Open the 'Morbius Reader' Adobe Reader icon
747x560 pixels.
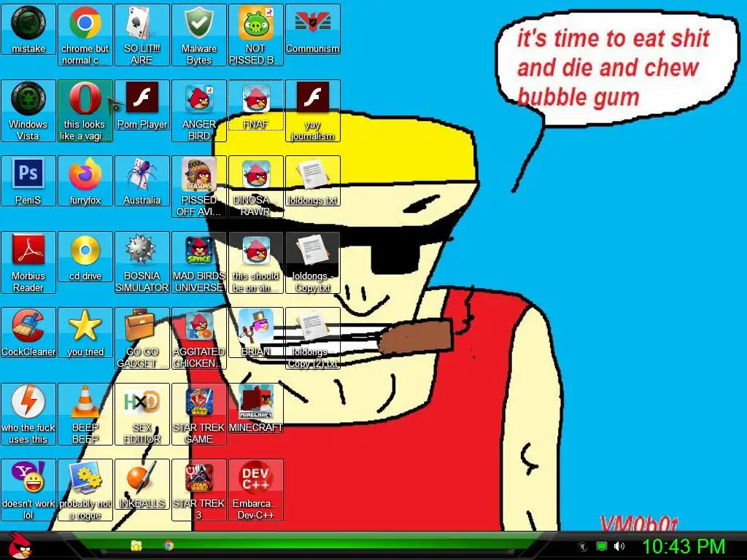(x=28, y=262)
